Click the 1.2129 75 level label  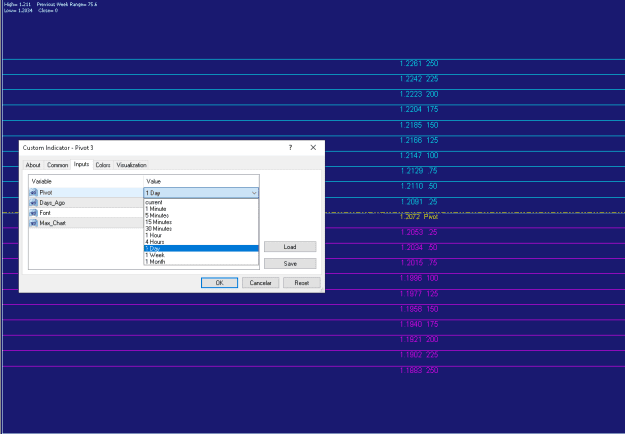(419, 171)
